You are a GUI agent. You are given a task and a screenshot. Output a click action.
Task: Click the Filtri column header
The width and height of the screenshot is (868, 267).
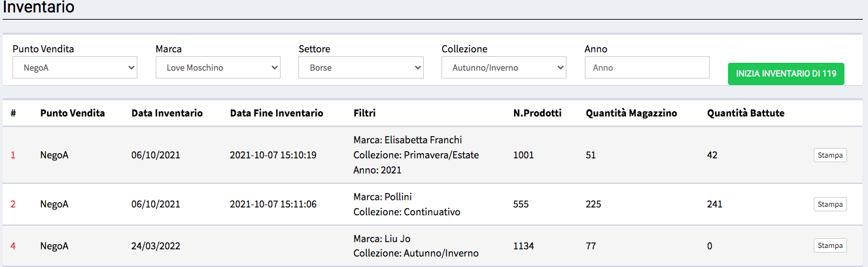tap(364, 113)
